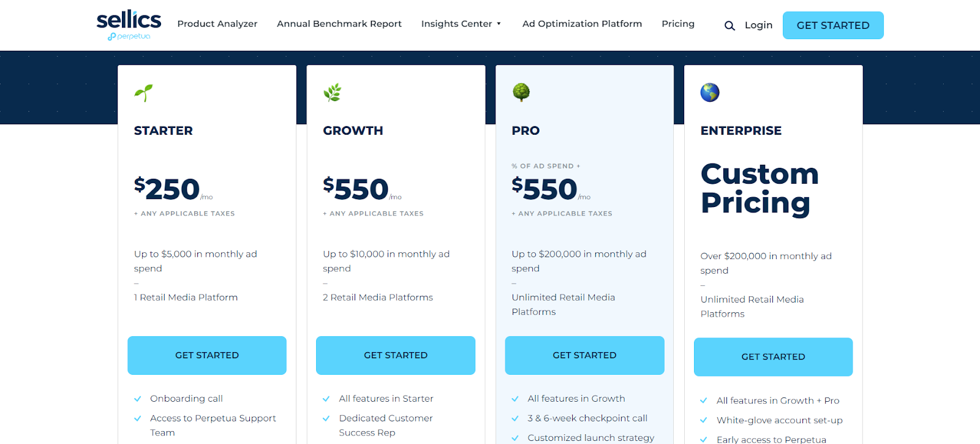The image size is (980, 444).
Task: Click 'Up to $5,000 in monthly ad spend'
Action: pos(195,262)
